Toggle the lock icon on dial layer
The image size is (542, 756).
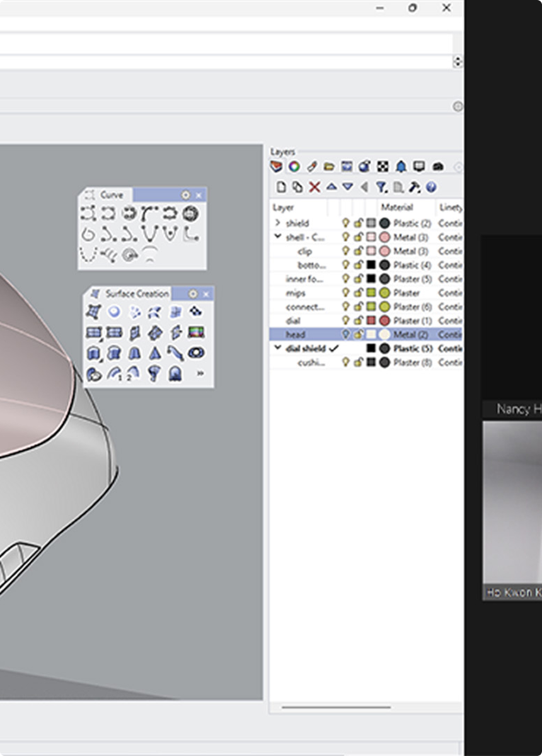pyautogui.click(x=358, y=321)
